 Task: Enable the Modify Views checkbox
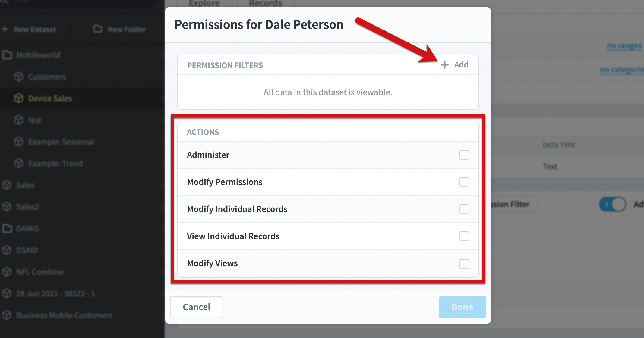[464, 264]
